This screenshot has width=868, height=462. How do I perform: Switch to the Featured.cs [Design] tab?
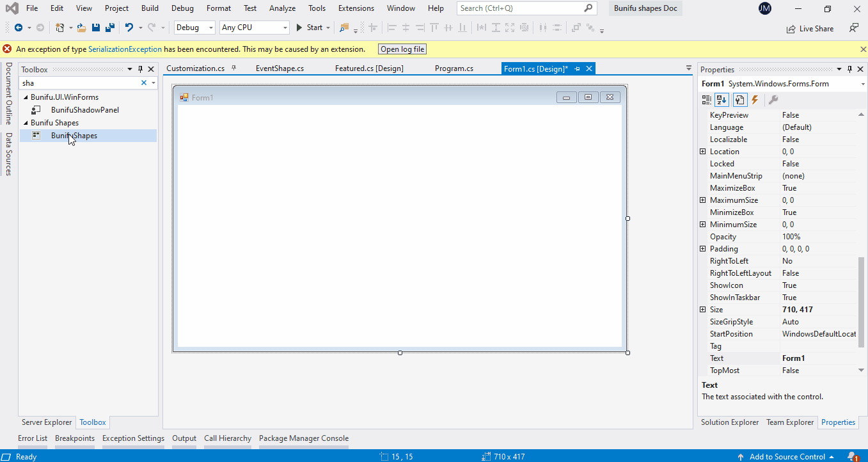pyautogui.click(x=369, y=68)
